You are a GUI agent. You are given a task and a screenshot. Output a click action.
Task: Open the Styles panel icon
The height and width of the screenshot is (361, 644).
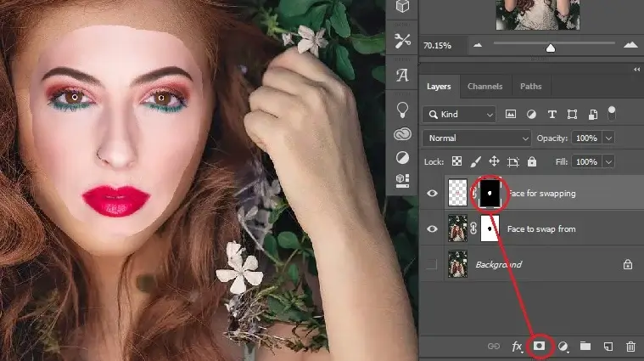tap(402, 181)
